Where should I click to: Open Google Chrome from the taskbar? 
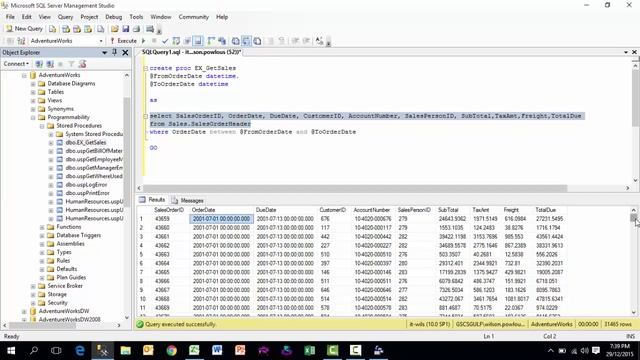point(171,350)
